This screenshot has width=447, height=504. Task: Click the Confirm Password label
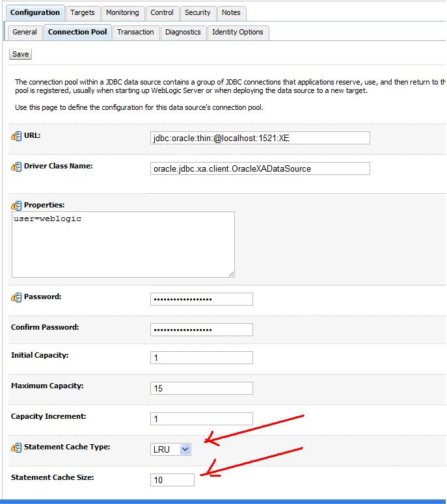tap(45, 327)
